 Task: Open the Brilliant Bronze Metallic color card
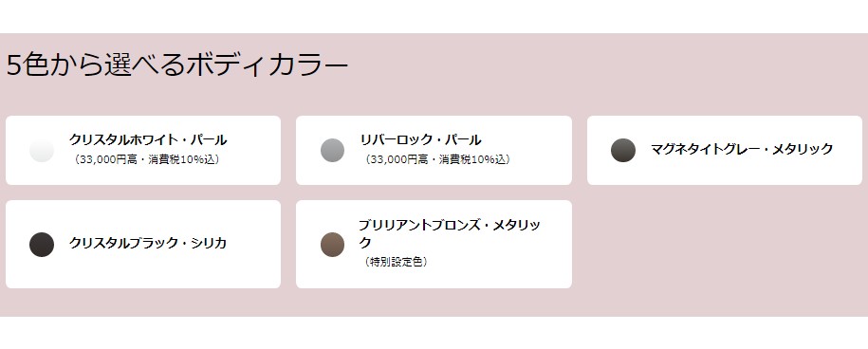(x=434, y=244)
